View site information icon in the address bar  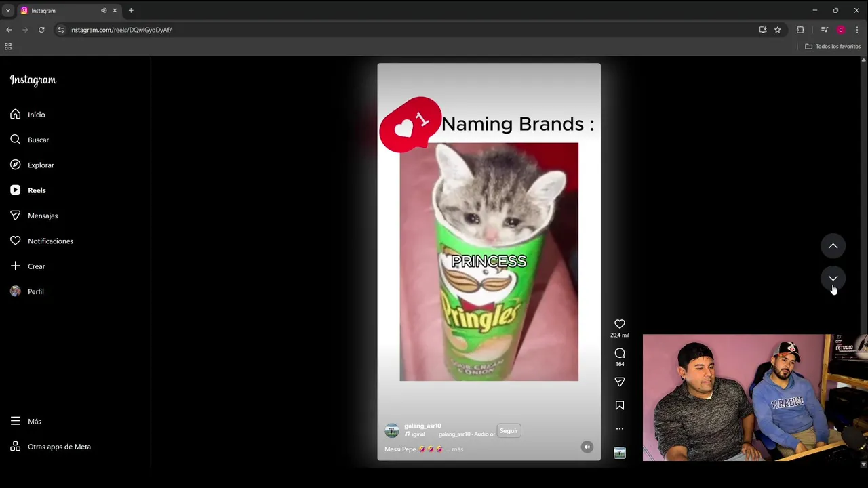point(61,30)
